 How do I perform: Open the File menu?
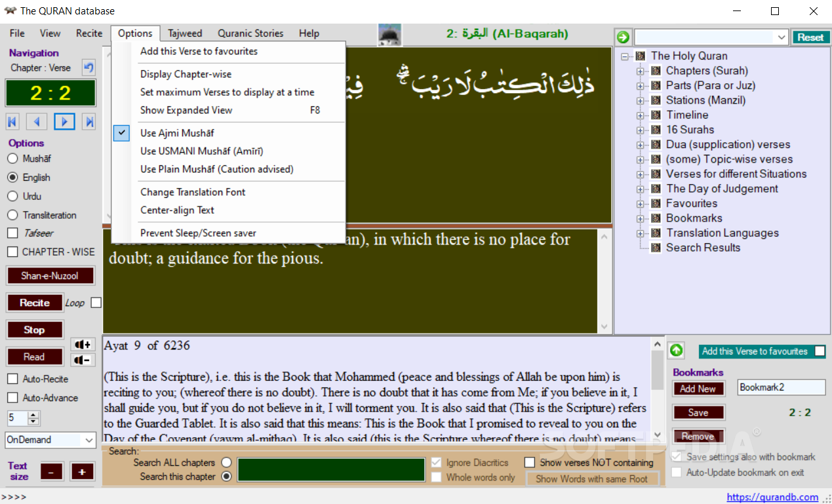click(x=17, y=33)
